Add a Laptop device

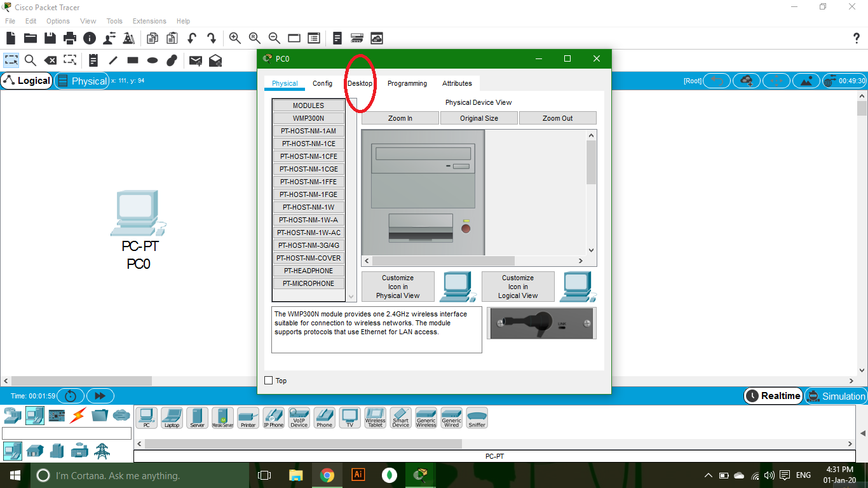pyautogui.click(x=172, y=418)
